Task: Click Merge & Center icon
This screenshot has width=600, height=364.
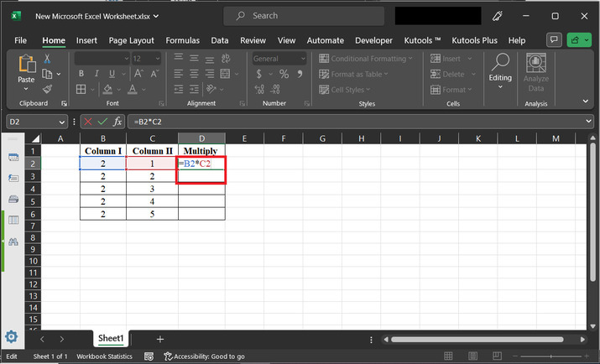Action: (x=225, y=74)
